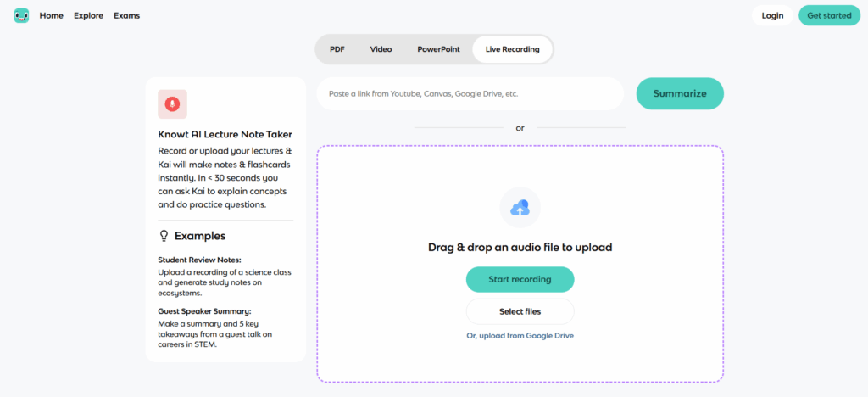Start recording a lecture
The image size is (868, 397).
(x=520, y=280)
